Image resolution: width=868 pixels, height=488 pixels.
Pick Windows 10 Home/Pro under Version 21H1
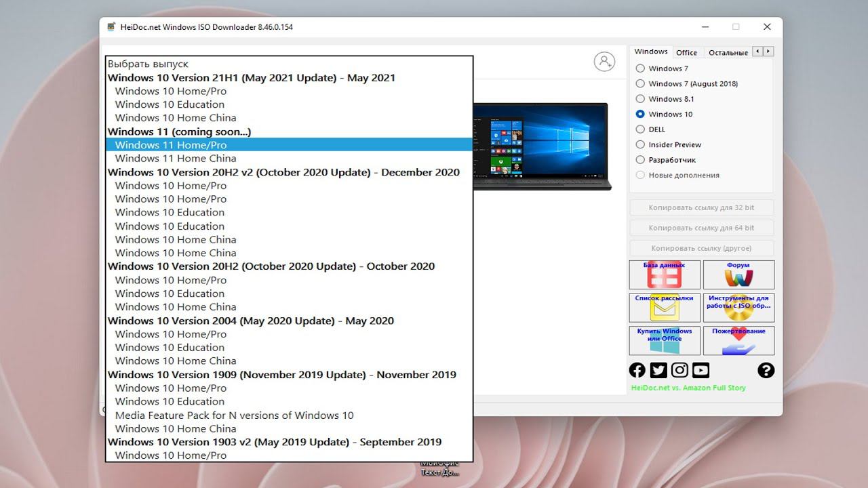[x=289, y=91]
